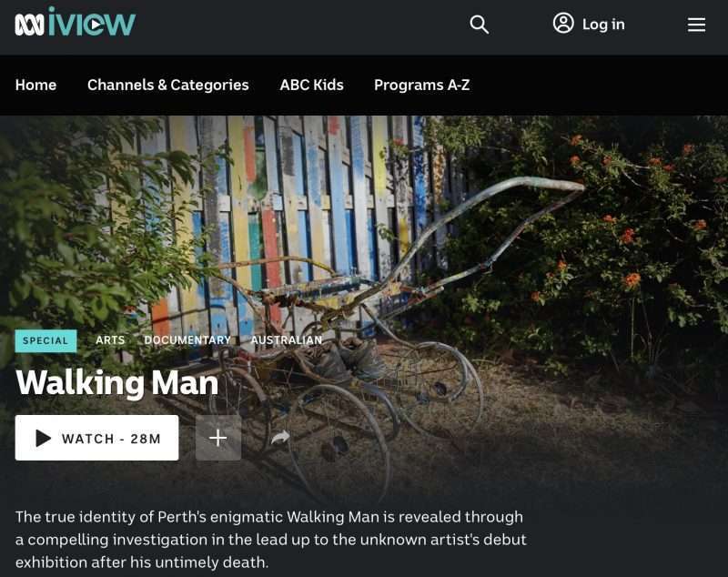728x577 pixels.
Task: Click the ABC iview logo
Action: pos(75,22)
